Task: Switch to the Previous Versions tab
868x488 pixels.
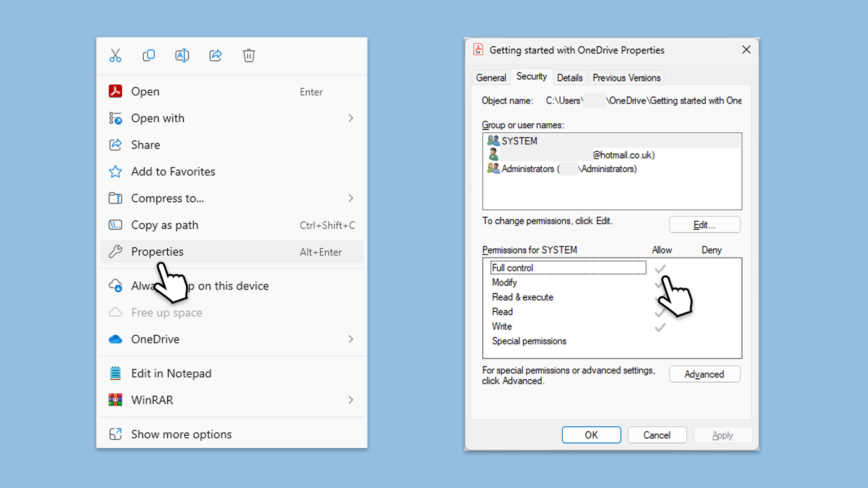Action: point(627,77)
